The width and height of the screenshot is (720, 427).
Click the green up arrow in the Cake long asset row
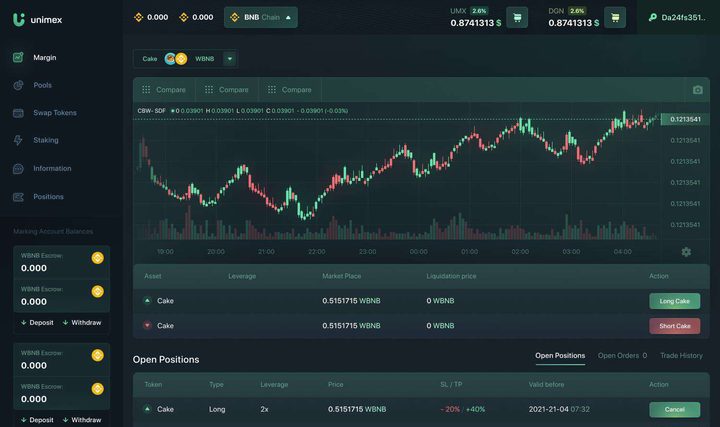point(147,301)
